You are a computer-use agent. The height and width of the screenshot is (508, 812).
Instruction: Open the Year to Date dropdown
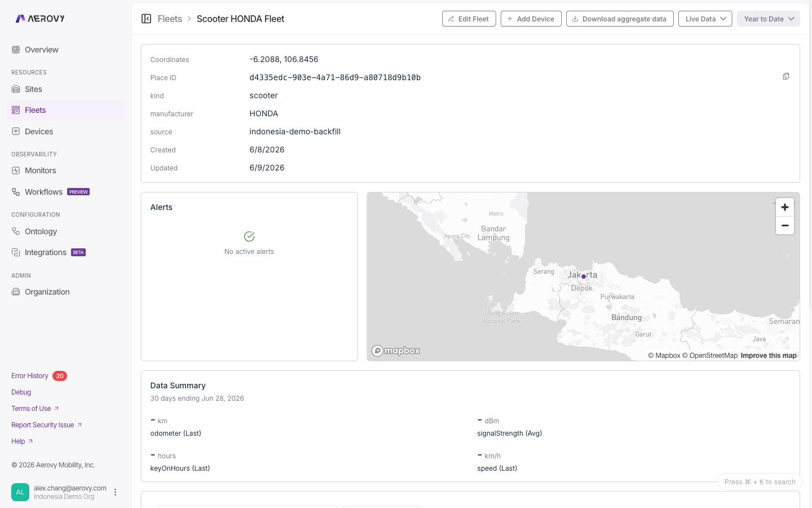point(769,19)
